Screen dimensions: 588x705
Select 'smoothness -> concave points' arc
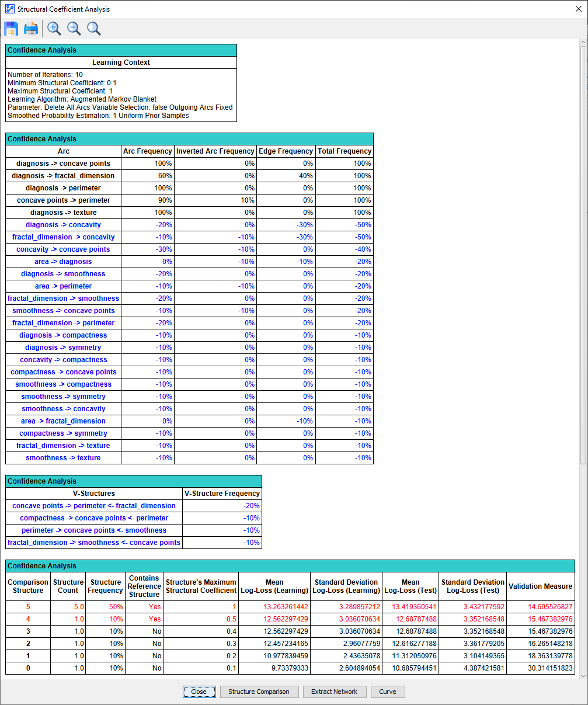point(64,311)
